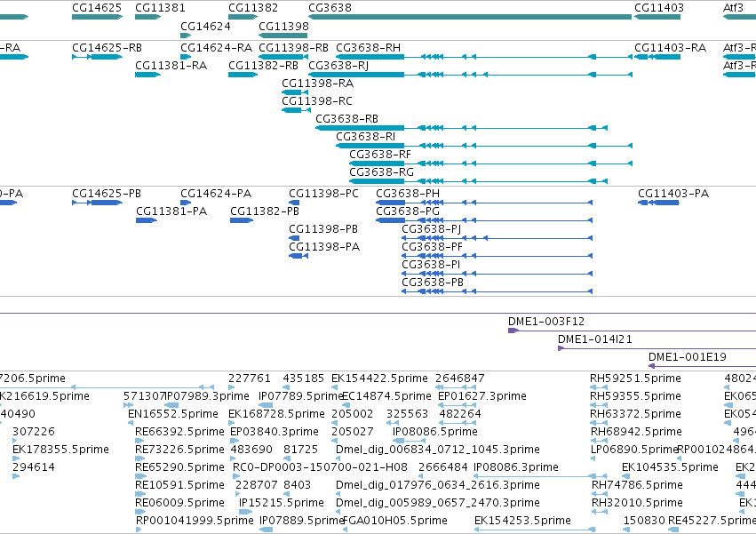Click protein label CG11398-PB
The image size is (756, 534).
323,229
